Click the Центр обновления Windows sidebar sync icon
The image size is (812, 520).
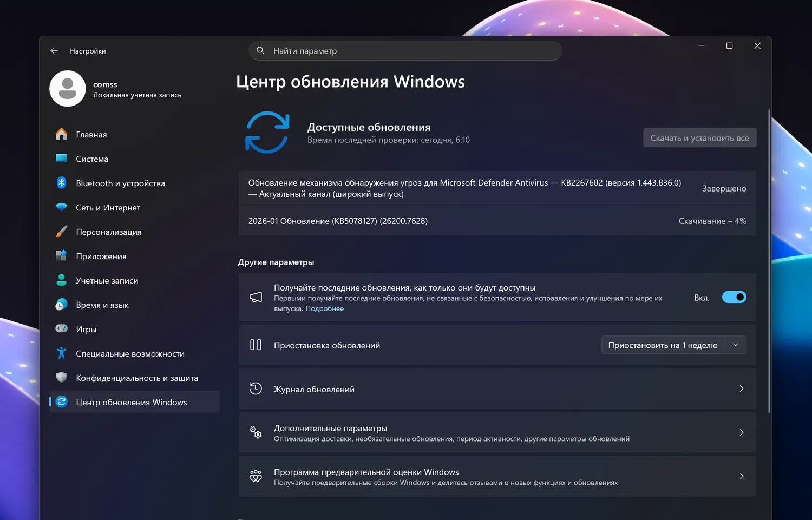coord(62,402)
